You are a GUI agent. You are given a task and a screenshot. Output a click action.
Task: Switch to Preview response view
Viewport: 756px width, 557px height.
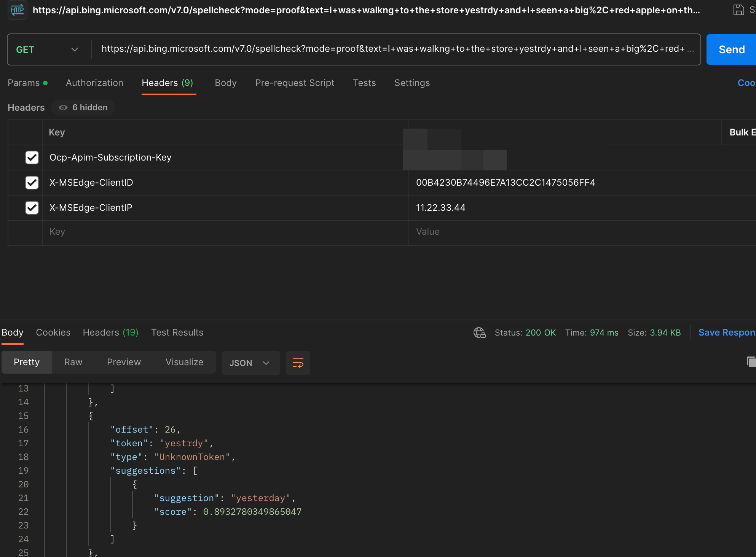124,362
